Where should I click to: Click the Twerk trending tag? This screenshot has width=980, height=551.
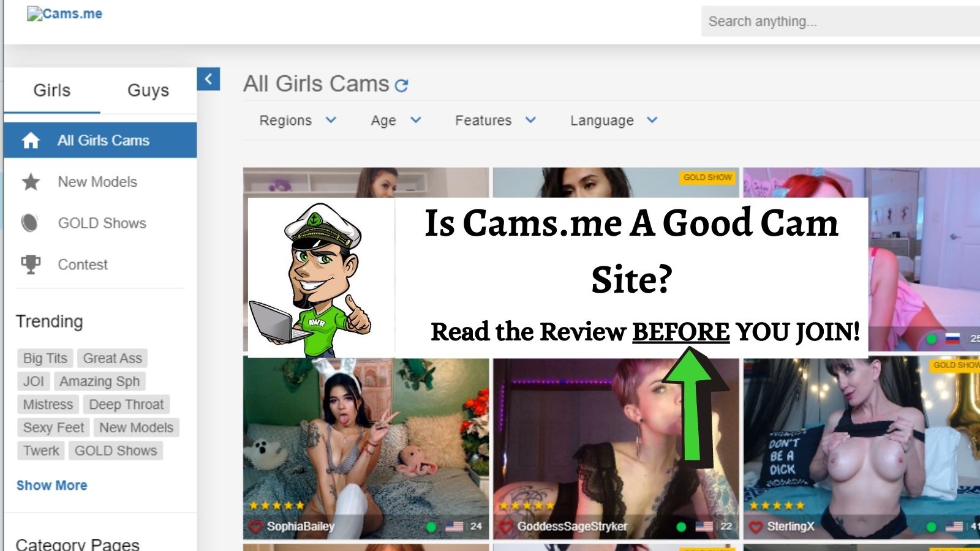tap(41, 451)
